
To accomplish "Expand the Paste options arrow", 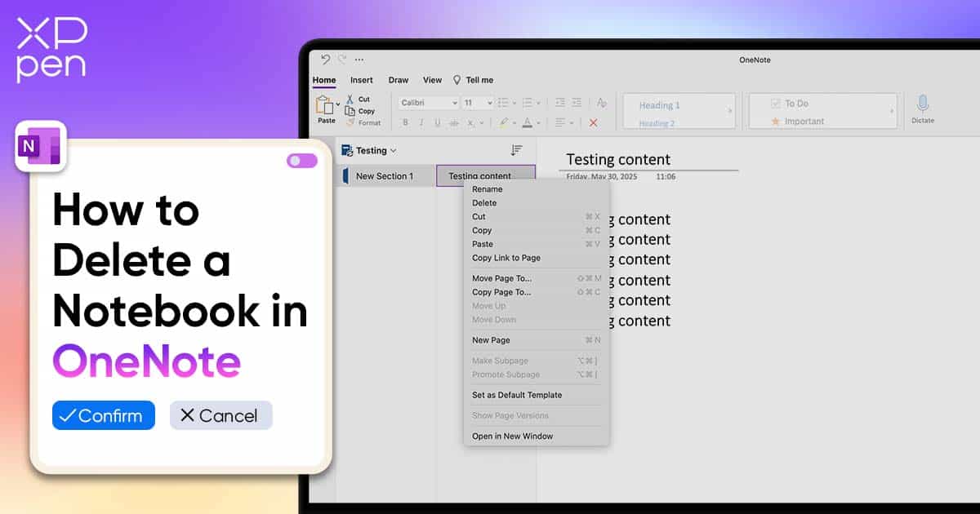I will [x=338, y=104].
